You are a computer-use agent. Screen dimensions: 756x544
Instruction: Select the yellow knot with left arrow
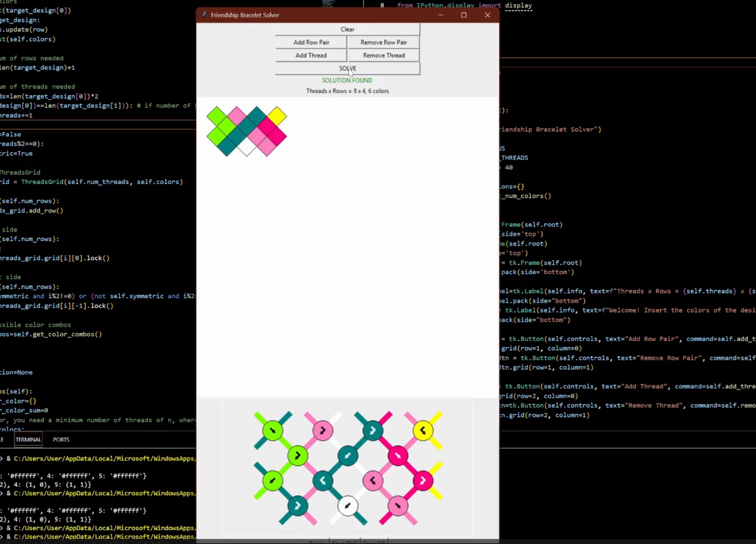click(x=424, y=431)
